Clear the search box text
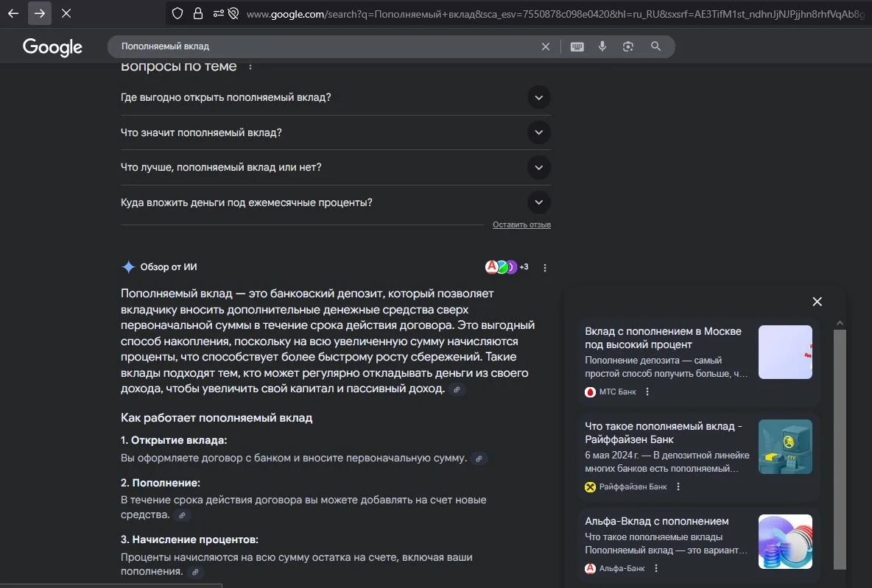Viewport: 872px width, 588px height. coord(546,46)
